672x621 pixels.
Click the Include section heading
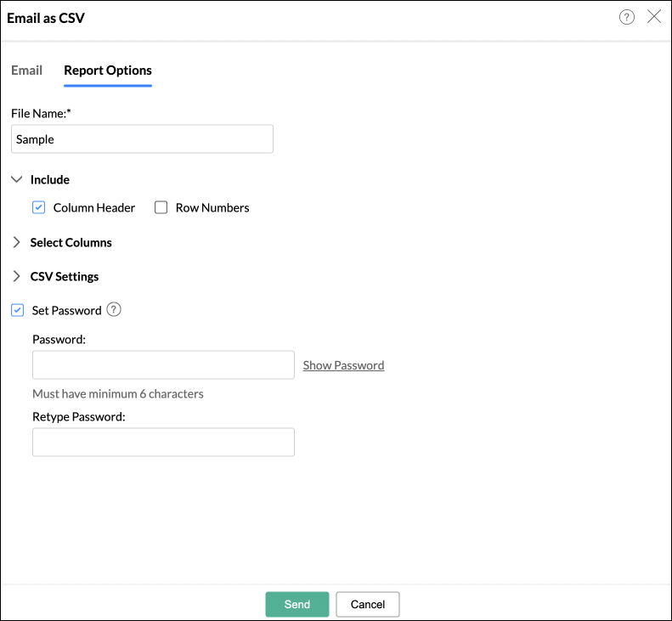pyautogui.click(x=50, y=179)
